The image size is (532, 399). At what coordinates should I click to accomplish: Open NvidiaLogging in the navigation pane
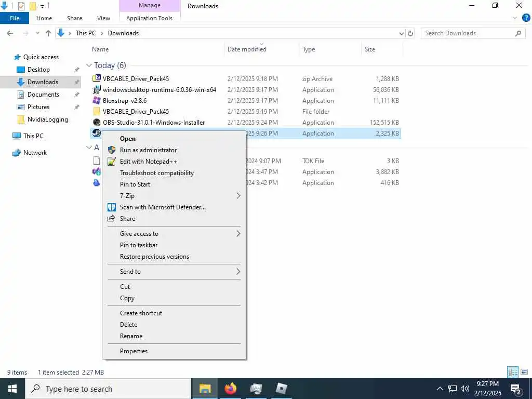[x=47, y=119]
